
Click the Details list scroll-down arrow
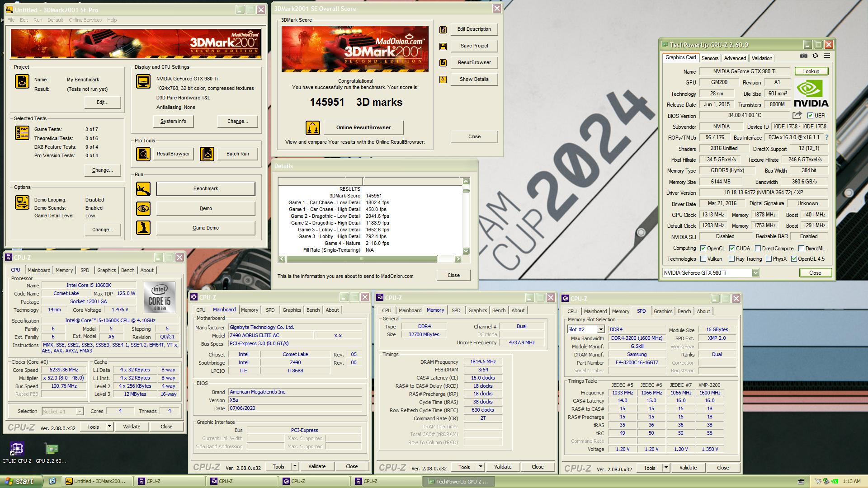466,251
